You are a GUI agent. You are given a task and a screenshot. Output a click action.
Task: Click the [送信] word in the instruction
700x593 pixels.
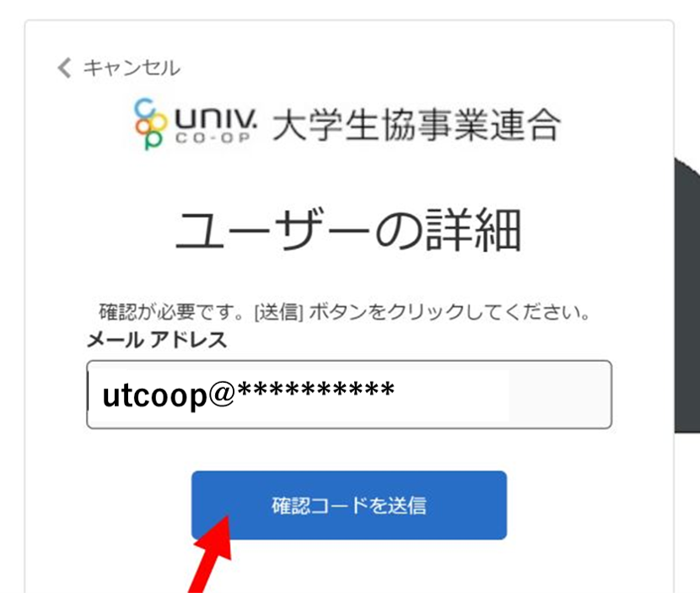278,311
